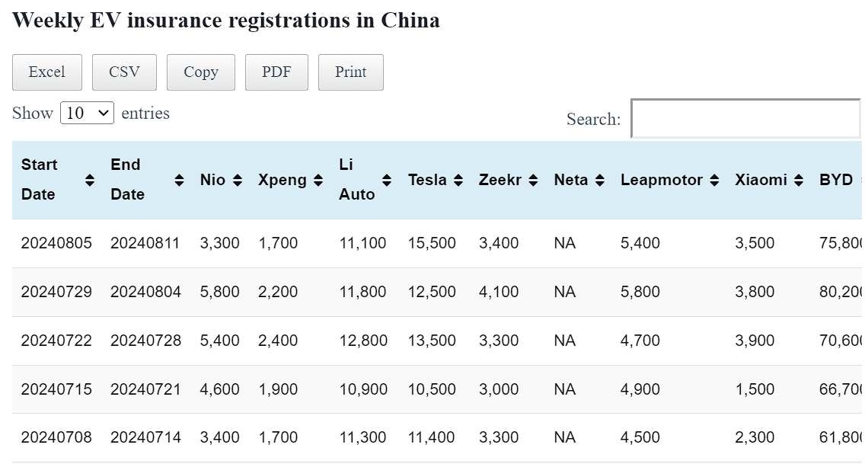
Task: Click sort arrows icon beside Neta
Action: [x=600, y=181]
